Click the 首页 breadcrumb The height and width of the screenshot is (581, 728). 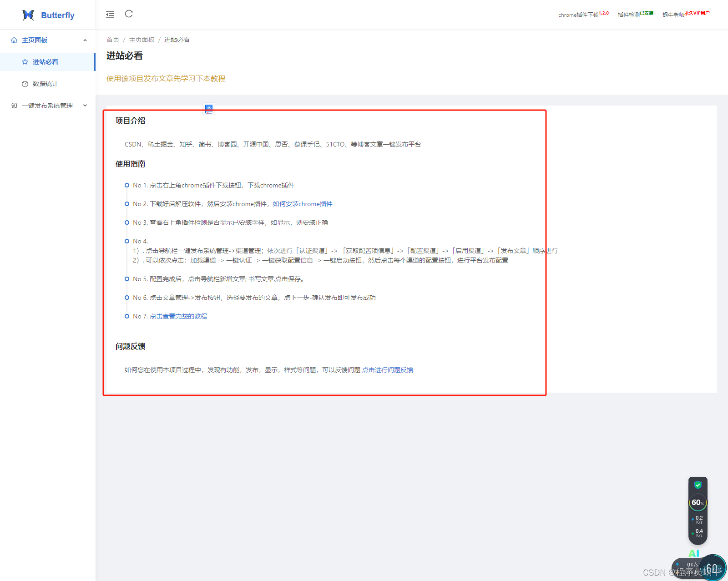113,40
